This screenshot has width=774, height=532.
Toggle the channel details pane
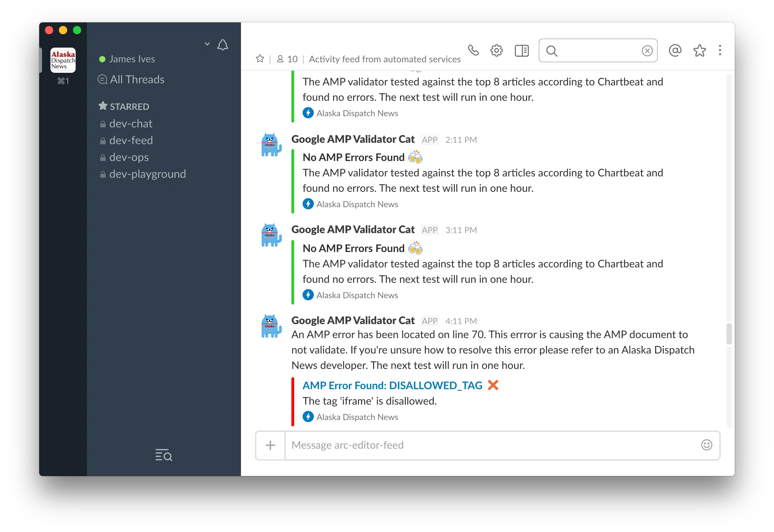[x=521, y=50]
